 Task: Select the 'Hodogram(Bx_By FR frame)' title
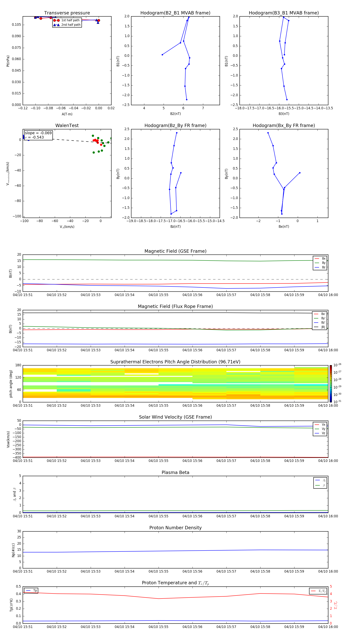point(284,125)
